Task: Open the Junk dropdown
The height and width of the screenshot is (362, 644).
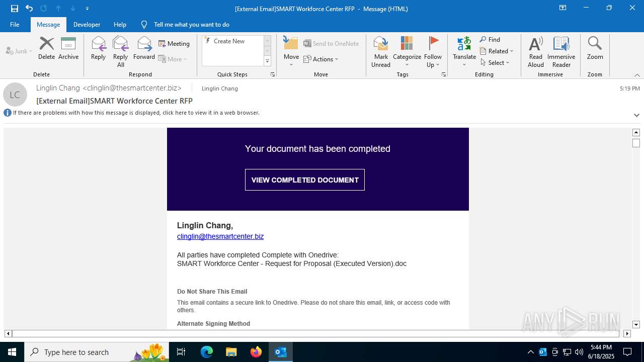Action: 19,51
